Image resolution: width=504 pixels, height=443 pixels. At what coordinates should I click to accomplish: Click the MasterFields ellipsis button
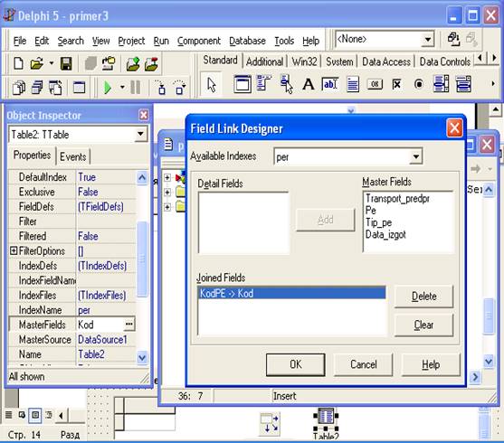(128, 325)
